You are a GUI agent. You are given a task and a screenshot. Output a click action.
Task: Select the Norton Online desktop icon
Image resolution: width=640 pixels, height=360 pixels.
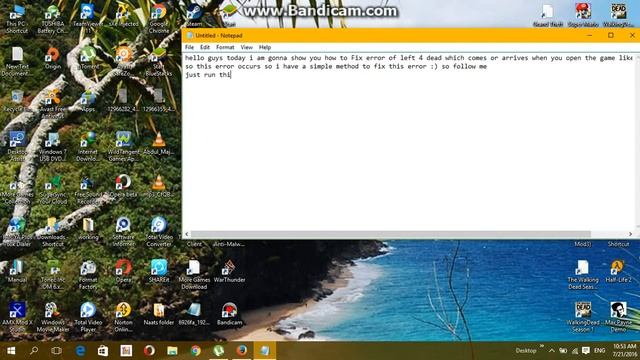click(x=123, y=317)
